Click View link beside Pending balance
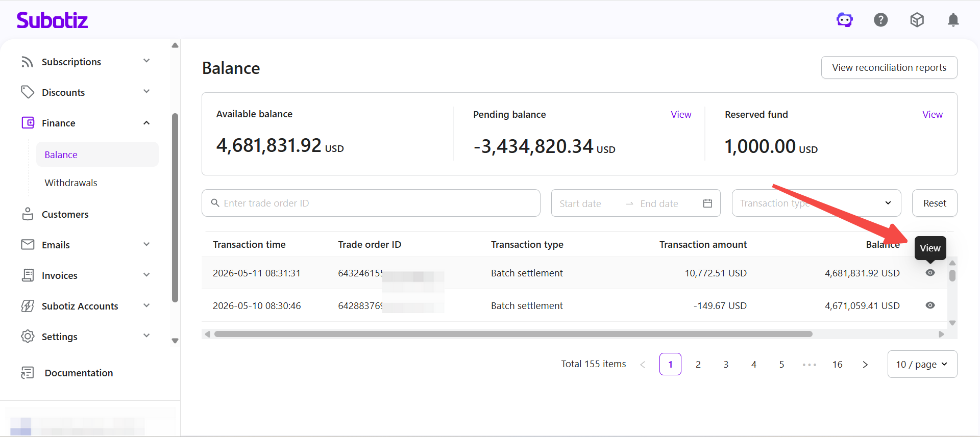980x437 pixels. pyautogui.click(x=681, y=114)
